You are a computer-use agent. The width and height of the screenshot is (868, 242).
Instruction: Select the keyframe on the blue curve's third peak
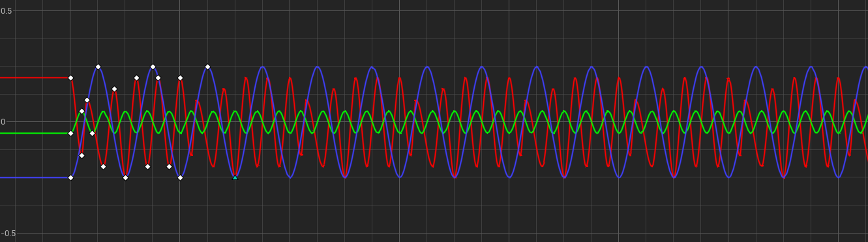(207, 67)
